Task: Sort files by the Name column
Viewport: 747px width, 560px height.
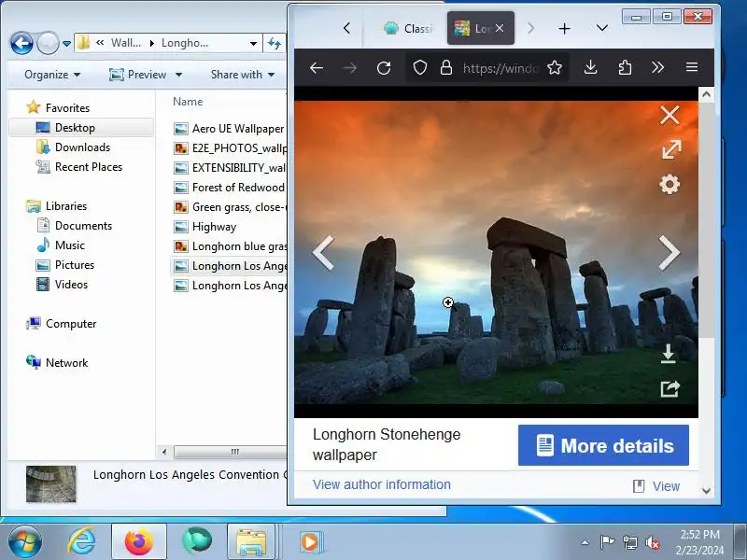Action: pyautogui.click(x=188, y=102)
